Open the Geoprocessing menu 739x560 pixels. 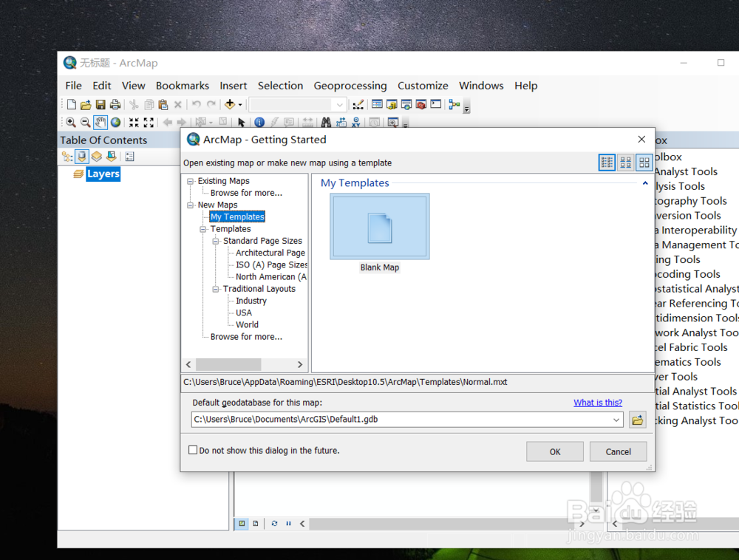350,86
